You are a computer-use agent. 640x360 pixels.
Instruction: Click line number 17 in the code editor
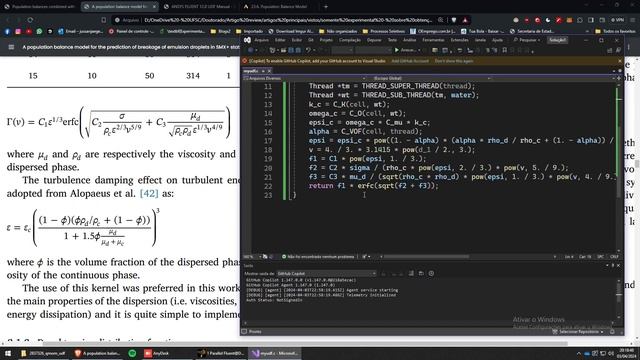[x=268, y=140]
